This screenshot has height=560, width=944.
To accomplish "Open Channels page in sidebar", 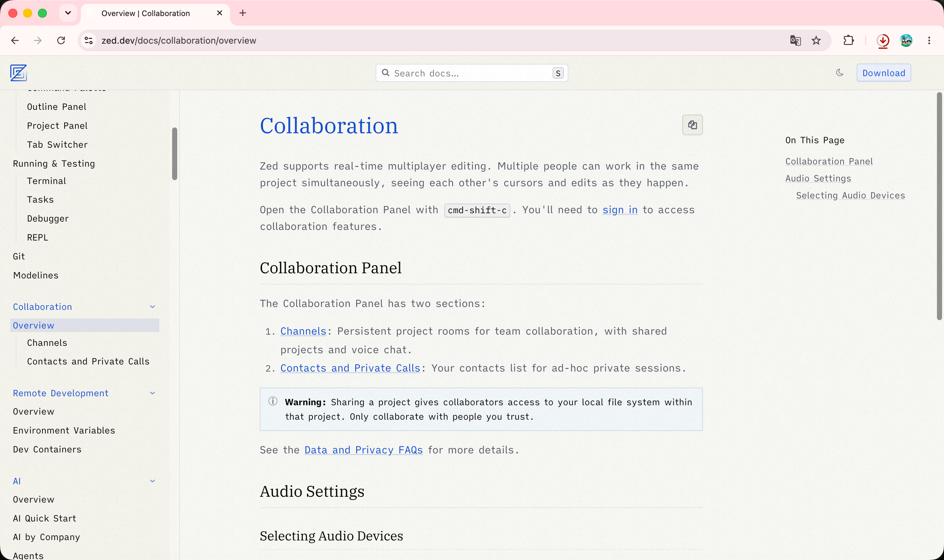I will click(47, 343).
